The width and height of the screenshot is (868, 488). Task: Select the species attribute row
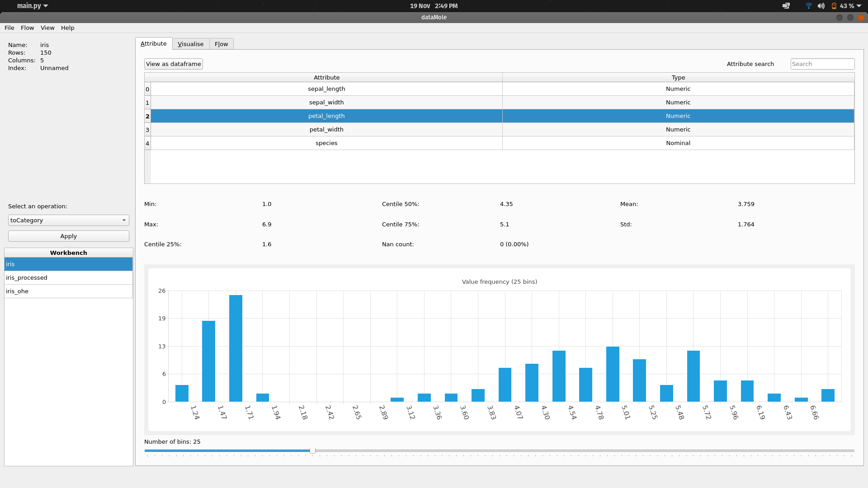click(326, 143)
